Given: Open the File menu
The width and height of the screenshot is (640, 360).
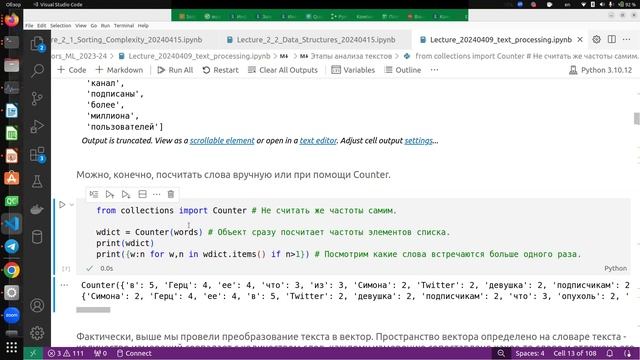Looking at the screenshot, I should pos(29,25).
